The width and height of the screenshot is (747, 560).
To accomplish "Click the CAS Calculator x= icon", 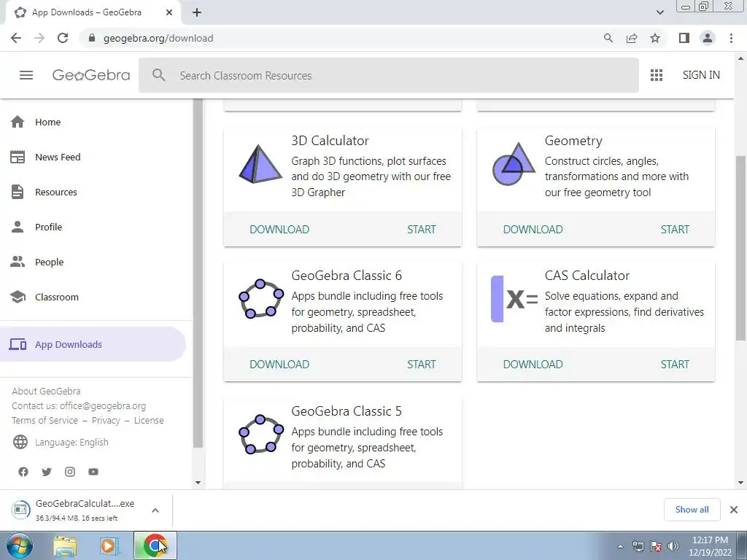I will [514, 298].
